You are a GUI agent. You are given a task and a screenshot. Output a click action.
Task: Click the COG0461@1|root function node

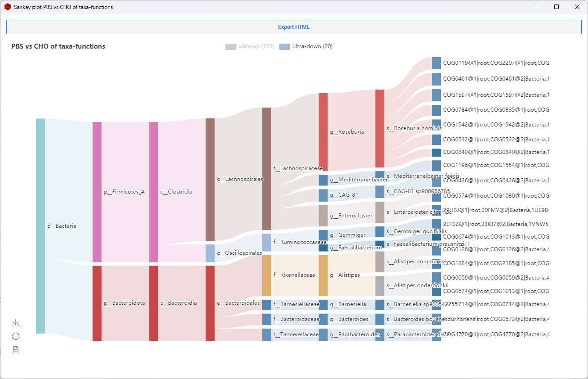coord(436,79)
